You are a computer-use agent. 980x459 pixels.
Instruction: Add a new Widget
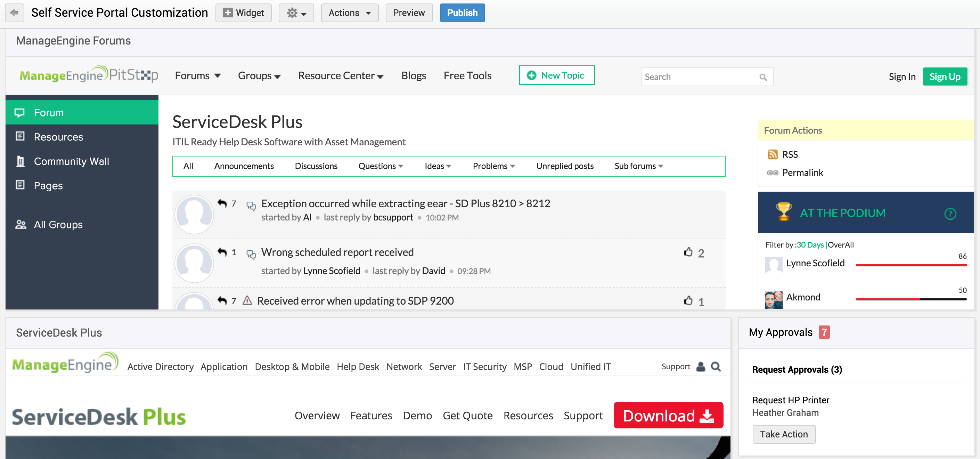(x=244, y=13)
